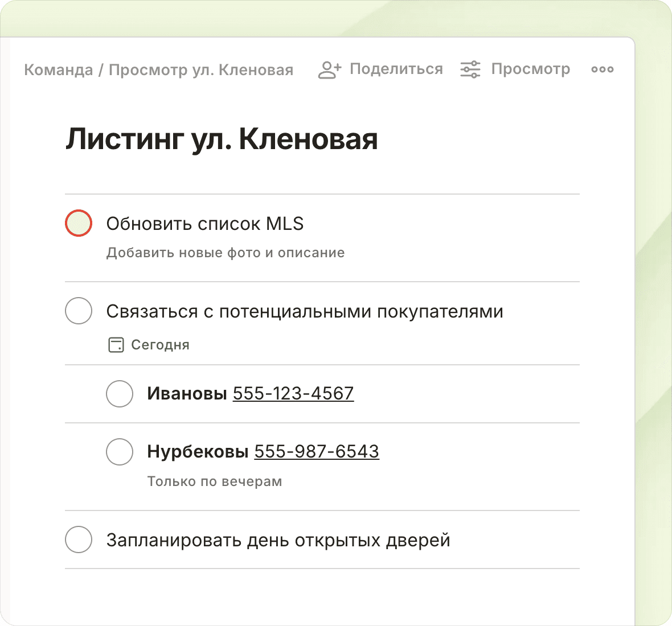Click the Сегодня due date
This screenshot has width=672, height=626.
coord(160,345)
